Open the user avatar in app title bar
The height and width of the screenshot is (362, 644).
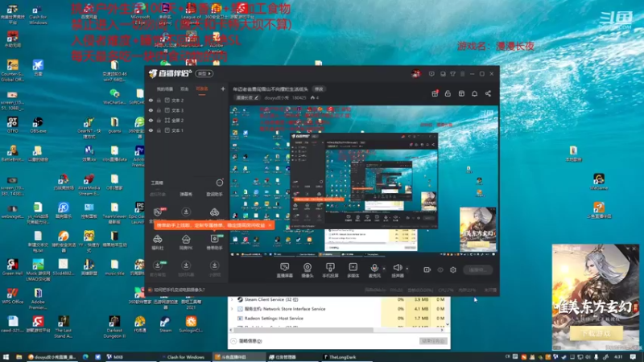416,74
